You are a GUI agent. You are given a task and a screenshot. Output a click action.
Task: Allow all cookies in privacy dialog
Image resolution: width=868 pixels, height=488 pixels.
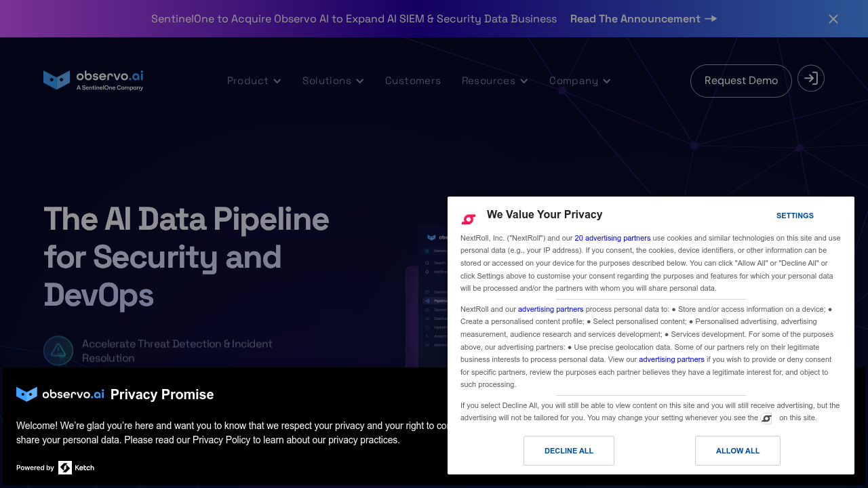coord(737,451)
